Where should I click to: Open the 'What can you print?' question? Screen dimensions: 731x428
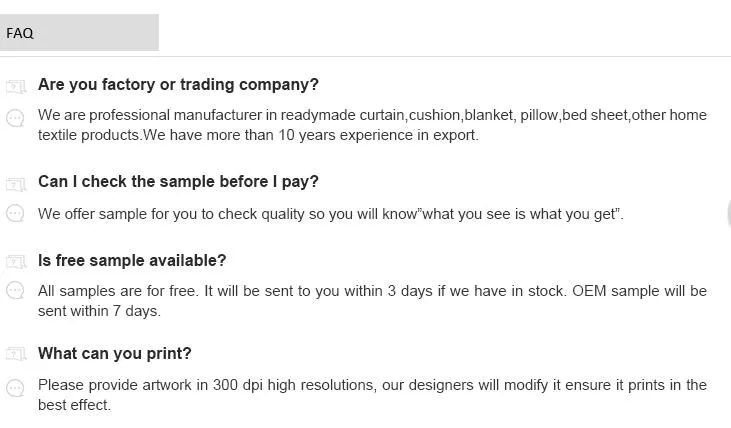pyautogui.click(x=114, y=354)
